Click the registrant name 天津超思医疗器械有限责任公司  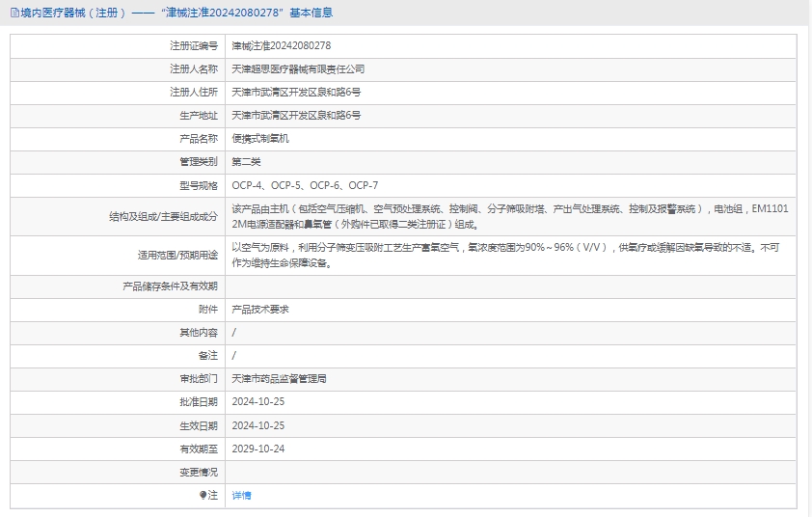pyautogui.click(x=298, y=68)
